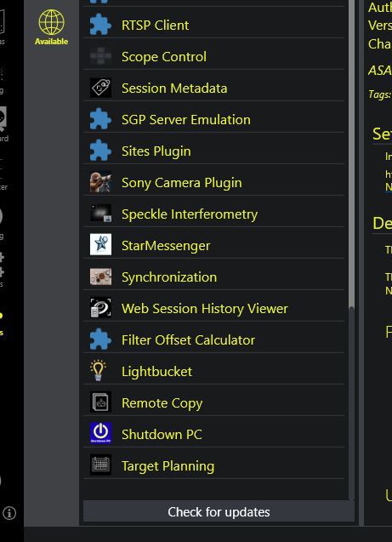Select the Lightbucket lightbulb icon
The height and width of the screenshot is (542, 392).
pos(98,371)
